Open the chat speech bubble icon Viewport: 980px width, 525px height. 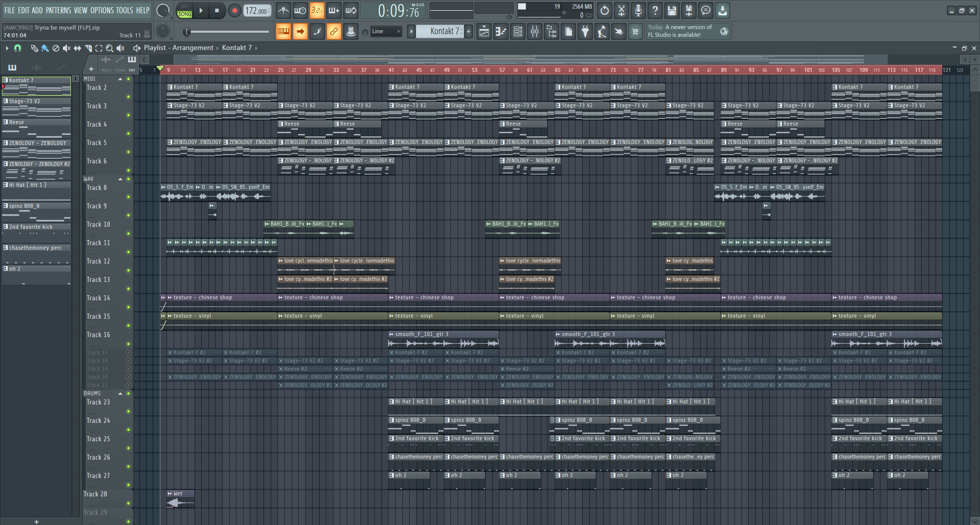(x=706, y=10)
